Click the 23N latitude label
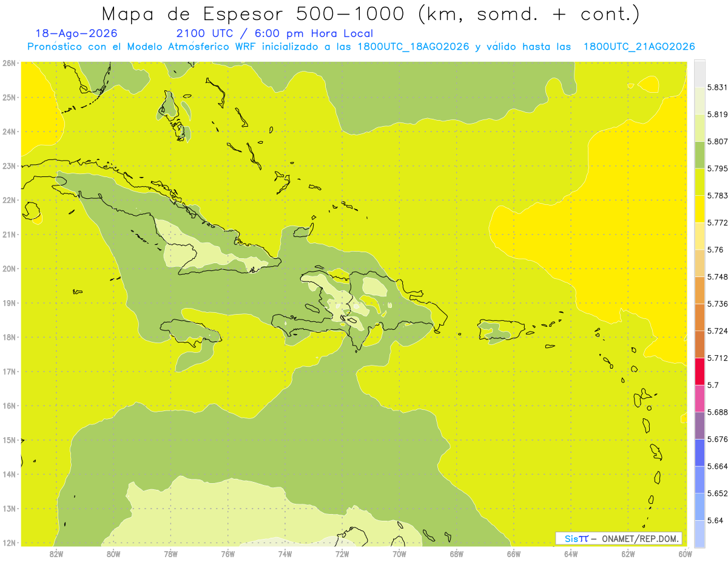728x562 pixels. pyautogui.click(x=8, y=166)
